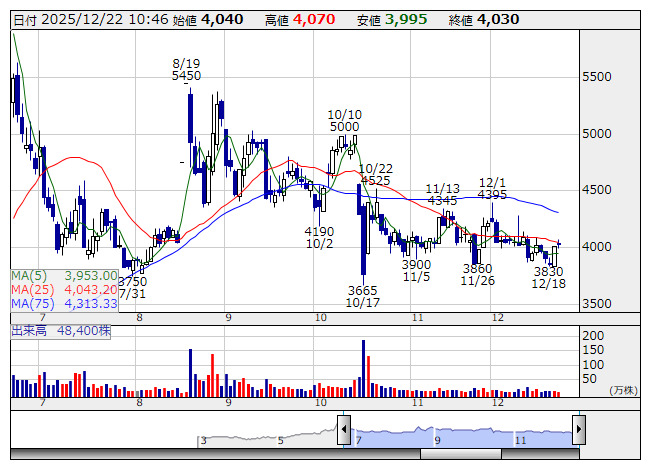653x470 pixels.
Task: Click the MA(25) 4,043.20 legend entry
Action: click(64, 289)
